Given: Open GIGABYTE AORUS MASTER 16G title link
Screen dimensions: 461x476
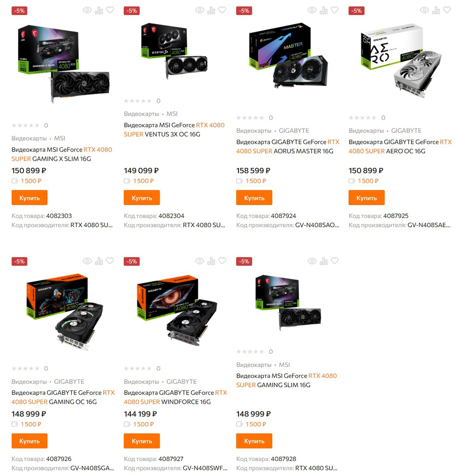Looking at the screenshot, I should pos(288,146).
